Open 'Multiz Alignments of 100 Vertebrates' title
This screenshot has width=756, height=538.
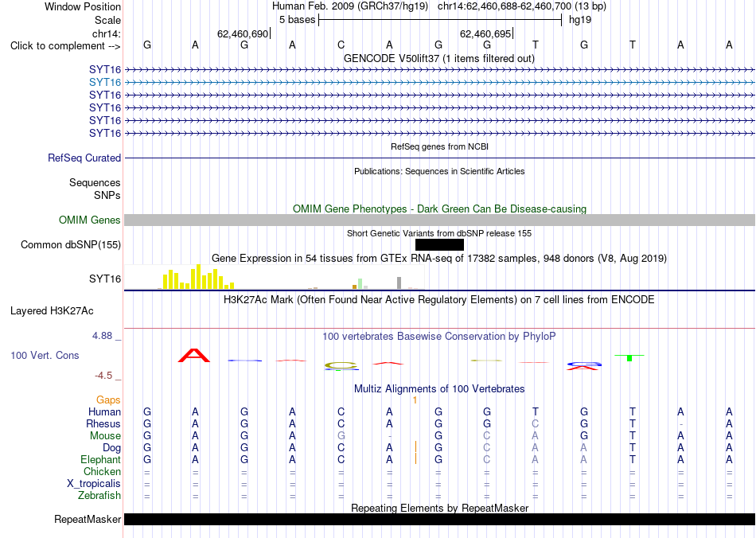tap(439, 389)
